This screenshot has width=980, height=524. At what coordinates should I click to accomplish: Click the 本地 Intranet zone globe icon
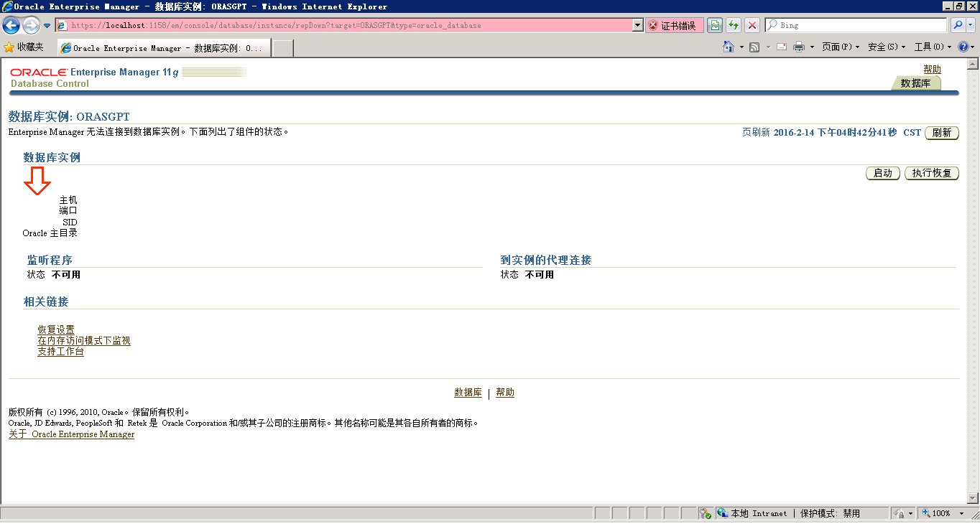(722, 513)
